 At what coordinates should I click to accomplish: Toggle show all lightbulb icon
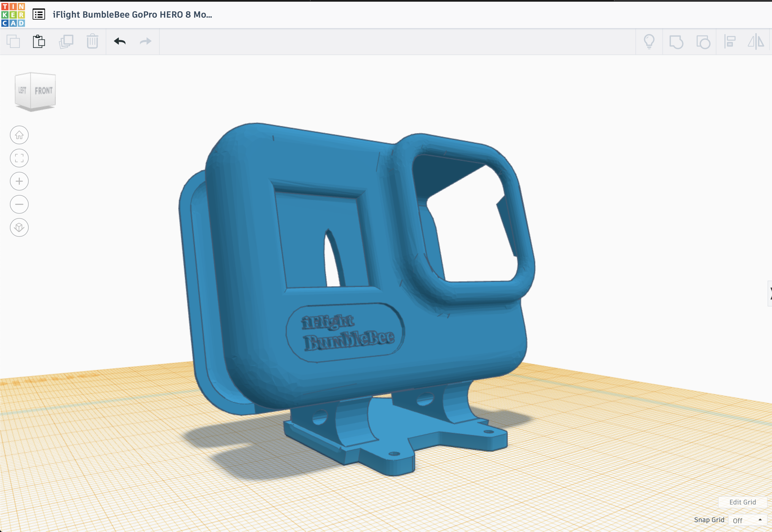tap(649, 42)
